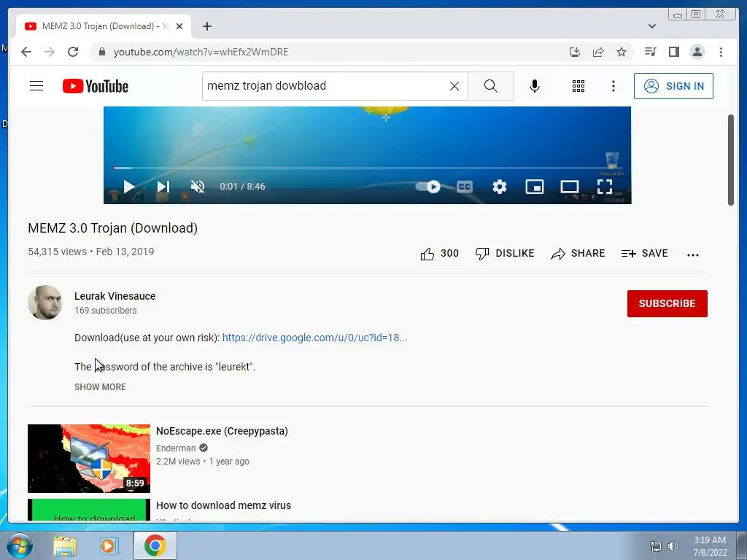
Task: Share this page from the address bar
Action: pyautogui.click(x=598, y=52)
